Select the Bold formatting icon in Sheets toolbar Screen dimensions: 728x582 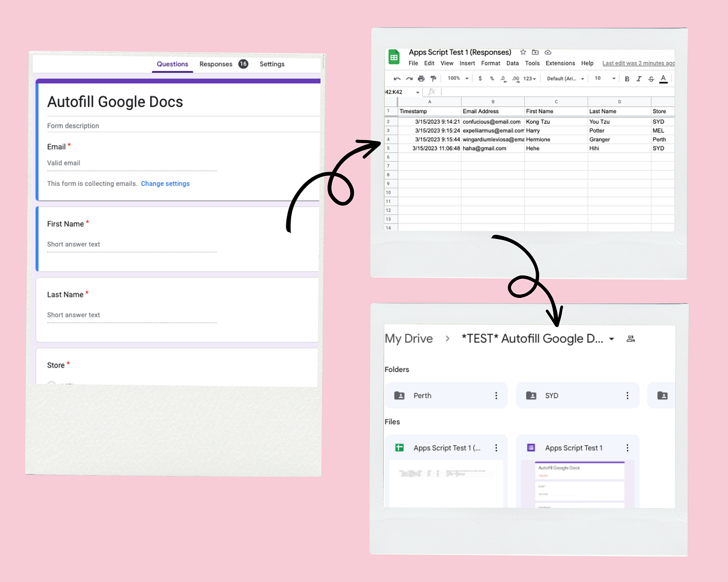[x=627, y=79]
